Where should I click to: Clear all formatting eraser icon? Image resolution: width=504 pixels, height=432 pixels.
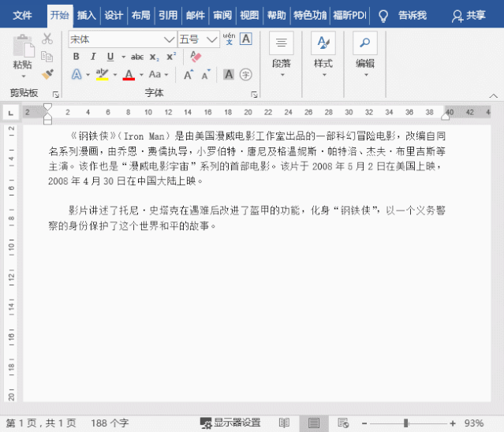196,57
